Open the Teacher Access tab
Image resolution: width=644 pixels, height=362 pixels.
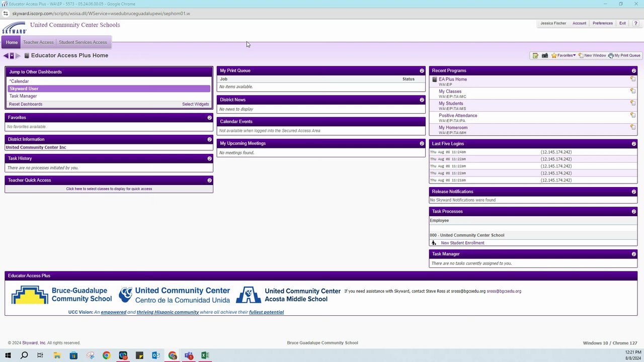38,42
